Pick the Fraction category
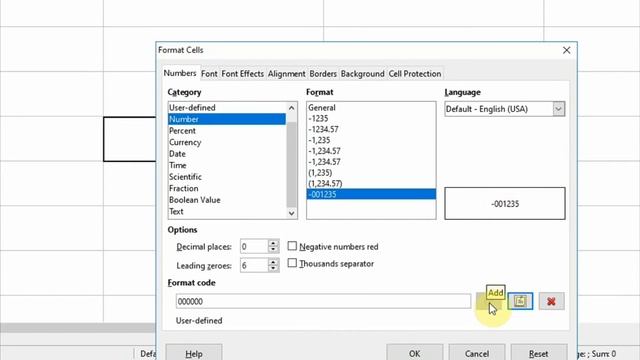The height and width of the screenshot is (360, 640). click(227, 188)
